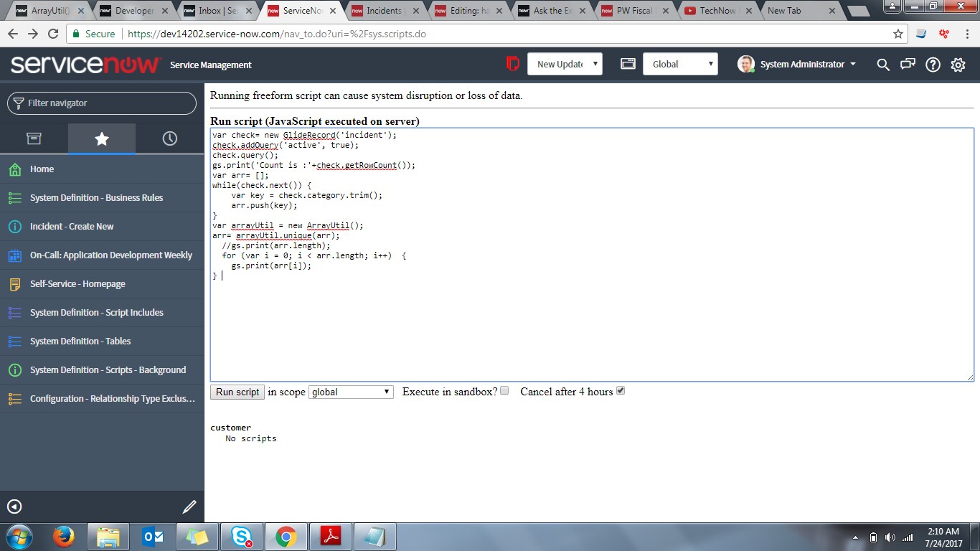Click the System Administrator avatar picture
Image resolution: width=980 pixels, height=551 pixels.
pos(746,64)
